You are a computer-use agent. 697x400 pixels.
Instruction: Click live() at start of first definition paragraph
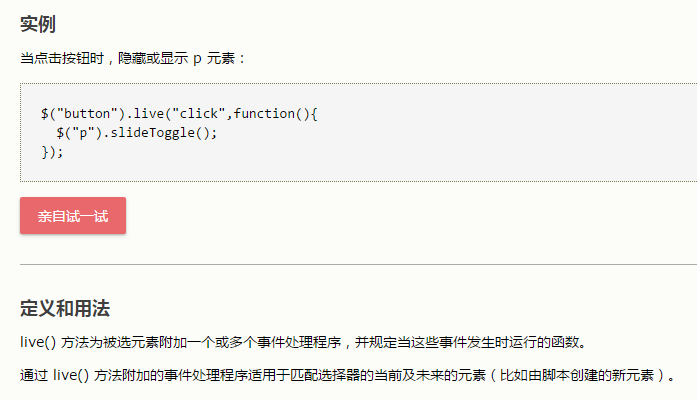pos(38,342)
